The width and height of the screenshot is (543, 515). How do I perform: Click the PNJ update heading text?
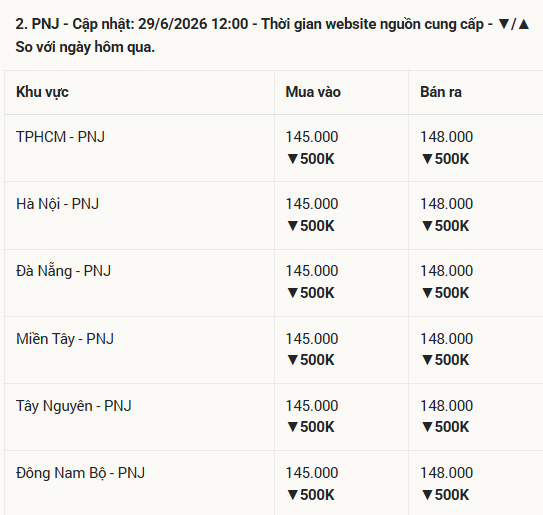[x=272, y=35]
